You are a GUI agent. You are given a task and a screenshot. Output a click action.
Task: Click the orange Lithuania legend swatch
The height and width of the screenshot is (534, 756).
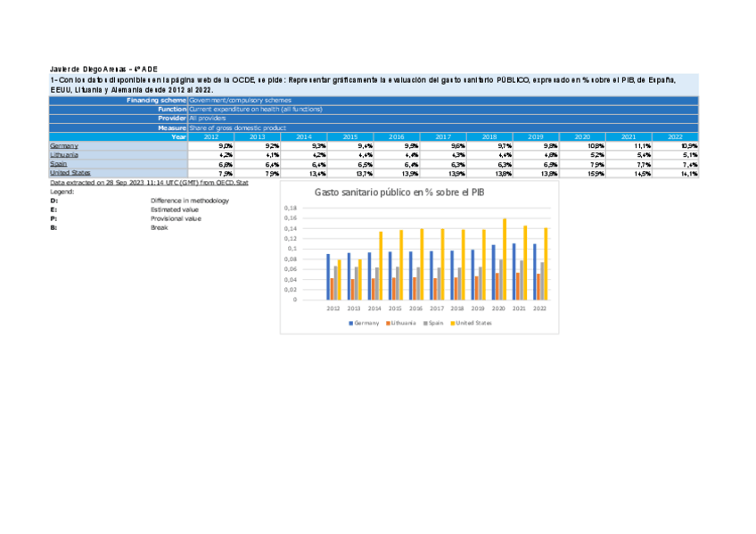pyautogui.click(x=388, y=322)
